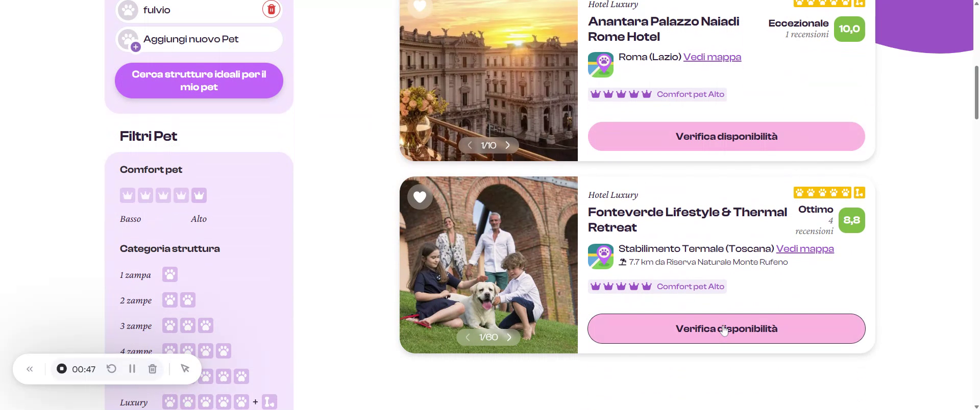
Task: Click map pin icon for Anantara hotel
Action: click(x=601, y=65)
